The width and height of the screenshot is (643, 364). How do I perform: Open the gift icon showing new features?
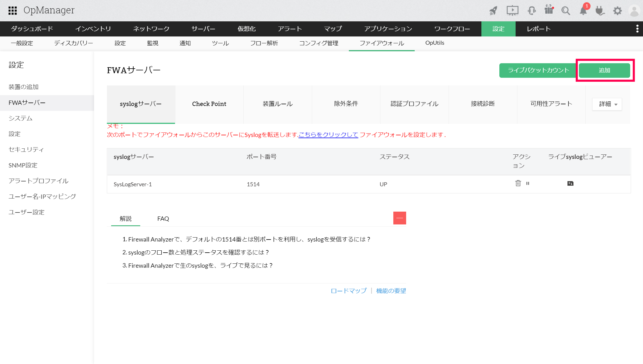549,10
